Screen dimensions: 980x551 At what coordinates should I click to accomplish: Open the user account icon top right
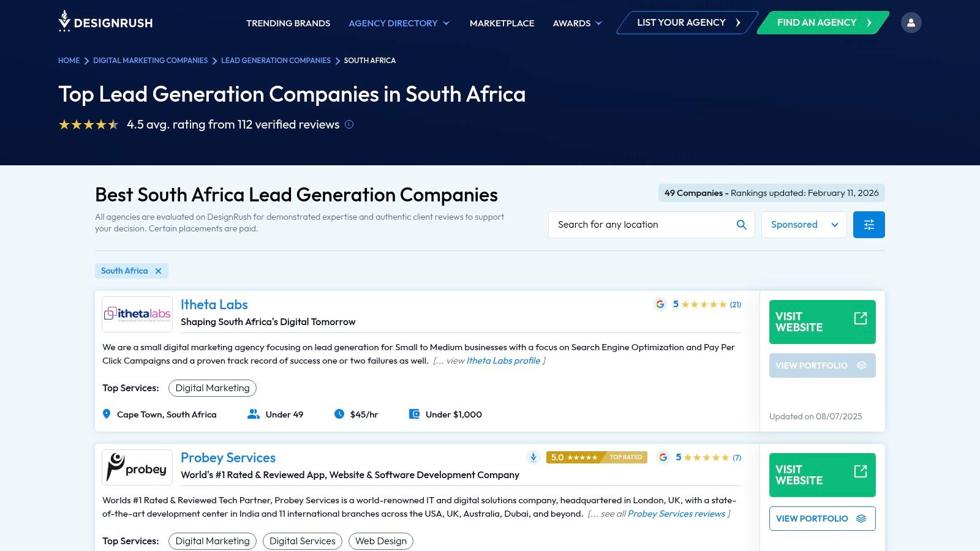911,22
